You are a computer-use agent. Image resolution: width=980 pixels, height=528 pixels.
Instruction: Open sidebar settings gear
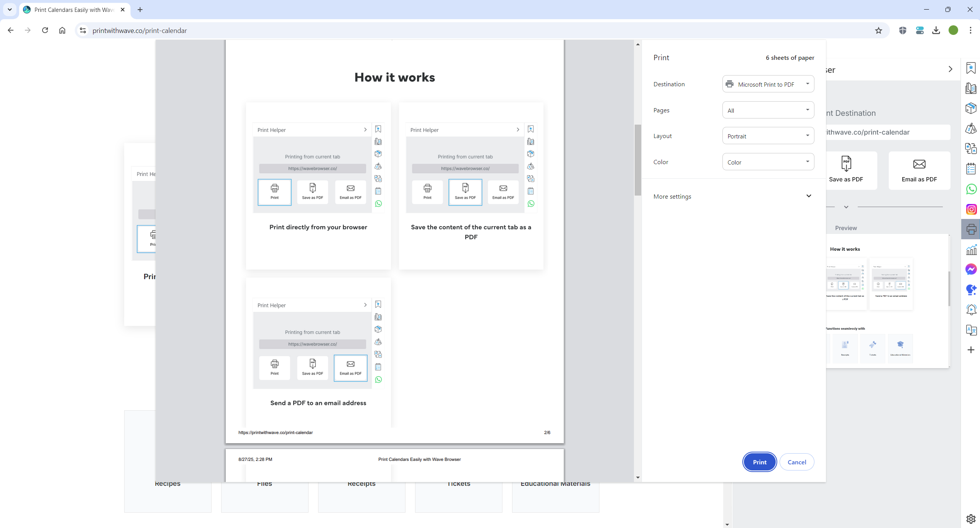click(971, 519)
